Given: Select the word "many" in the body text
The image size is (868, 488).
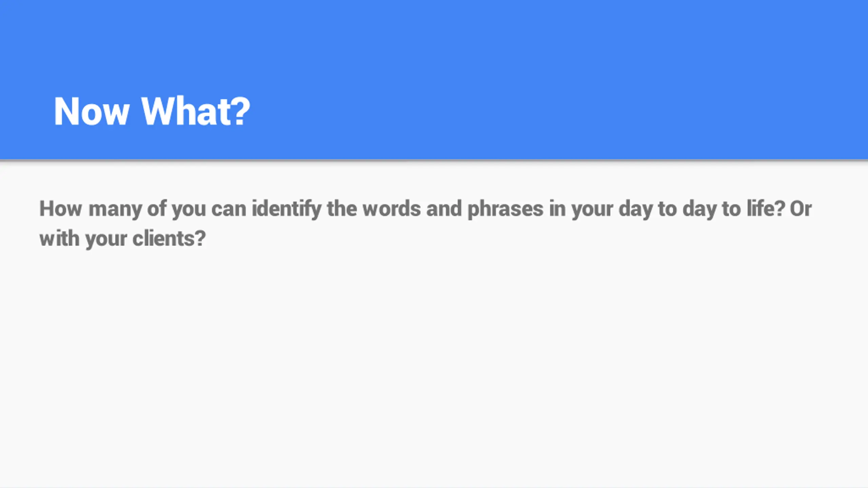Looking at the screenshot, I should pyautogui.click(x=115, y=209).
